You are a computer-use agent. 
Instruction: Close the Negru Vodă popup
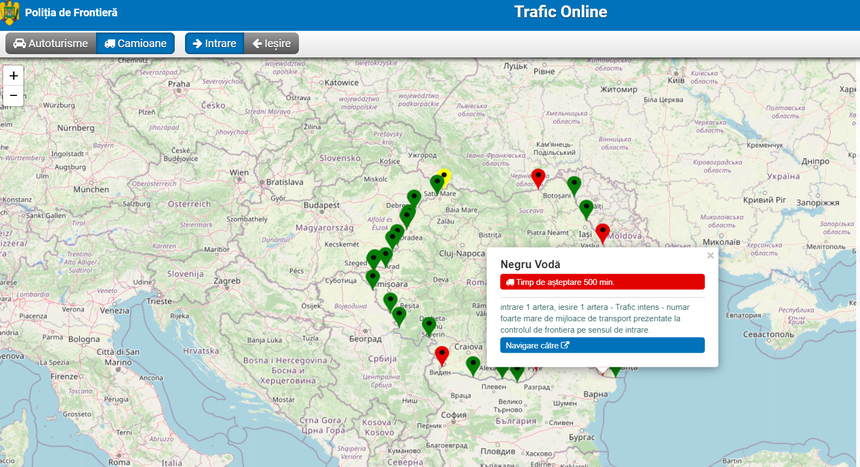pyautogui.click(x=711, y=256)
